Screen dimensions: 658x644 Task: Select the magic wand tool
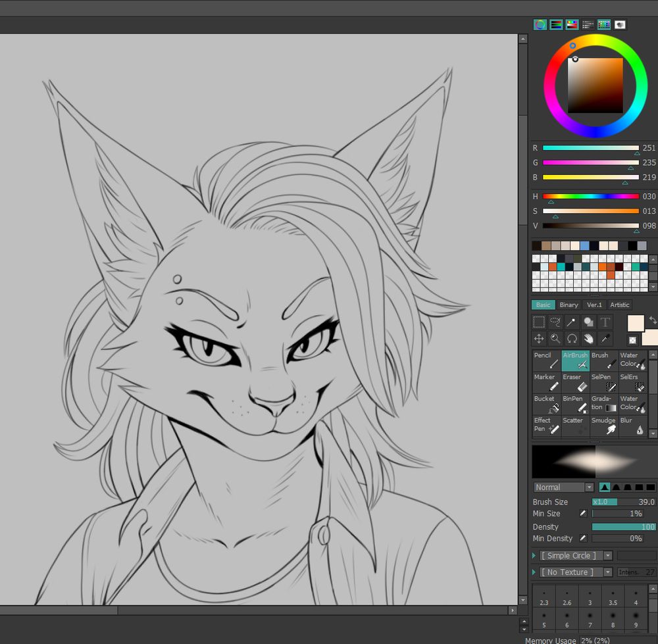coord(572,322)
